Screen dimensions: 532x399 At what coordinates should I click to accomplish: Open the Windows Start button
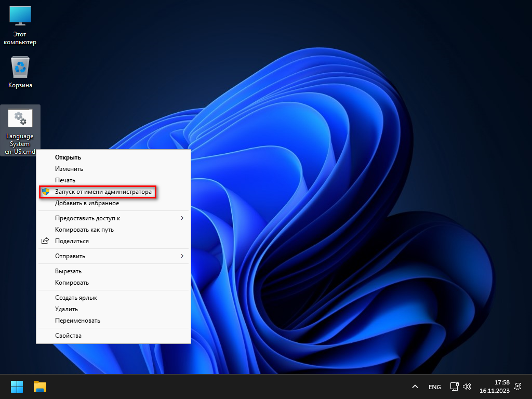click(17, 387)
